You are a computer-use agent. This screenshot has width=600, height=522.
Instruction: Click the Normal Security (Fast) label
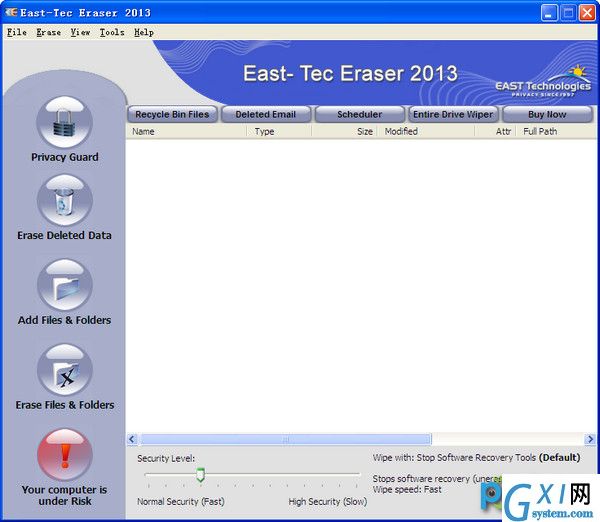click(x=181, y=502)
